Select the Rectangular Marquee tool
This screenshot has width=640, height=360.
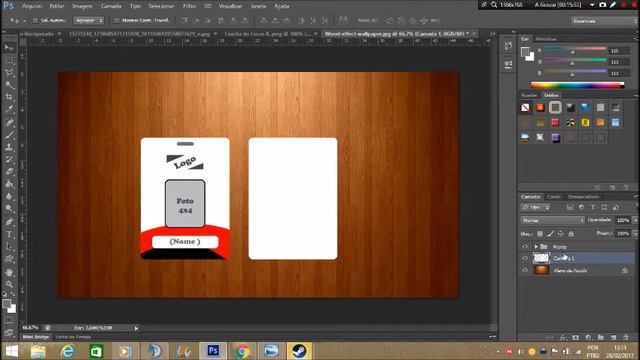[9, 61]
